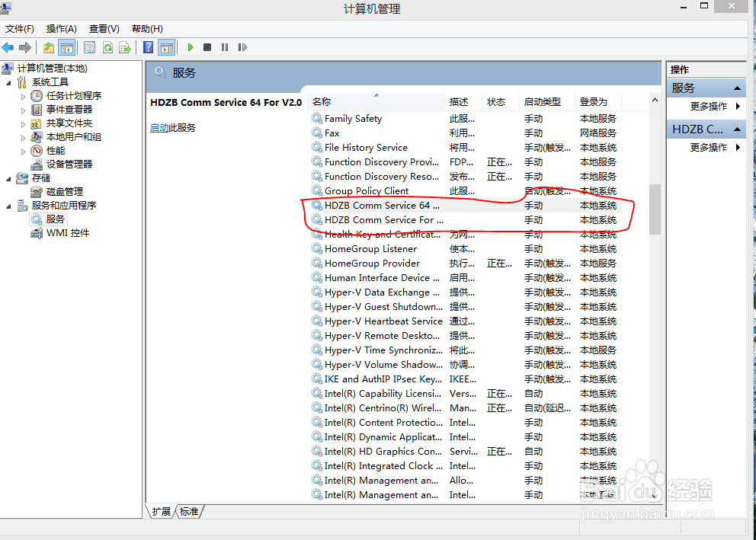Expand the 本地用户和组 node
756x540 pixels.
coord(23,137)
